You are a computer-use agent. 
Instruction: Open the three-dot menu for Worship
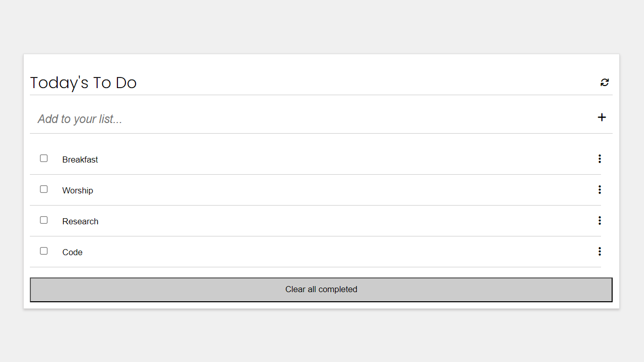click(599, 190)
